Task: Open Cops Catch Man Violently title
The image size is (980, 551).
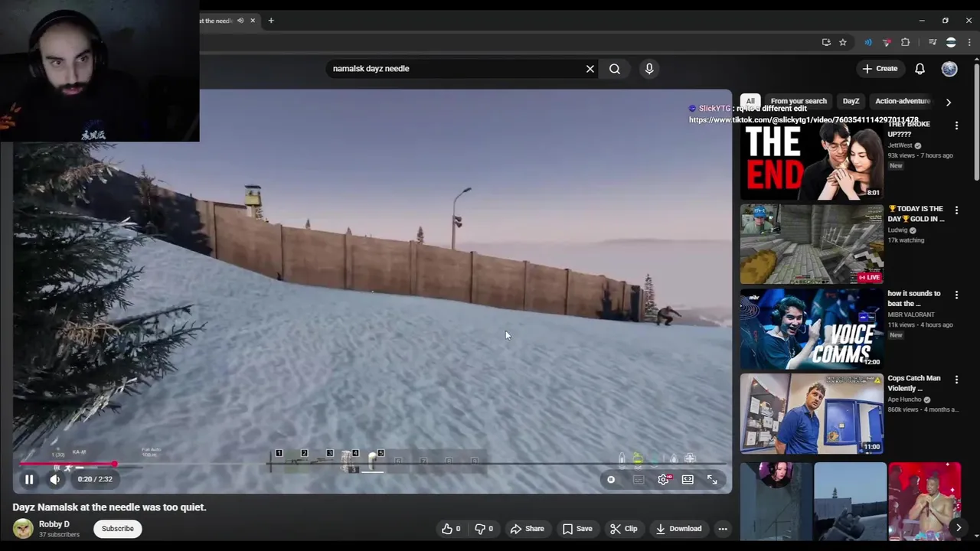Action: pyautogui.click(x=914, y=383)
